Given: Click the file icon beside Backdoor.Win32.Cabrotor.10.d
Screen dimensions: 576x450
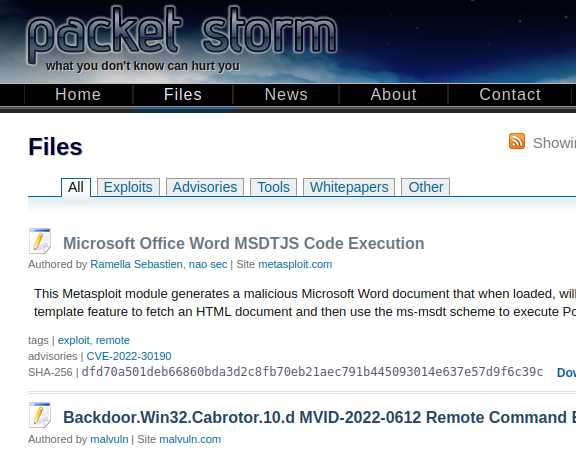Looking at the screenshot, I should [x=40, y=415].
